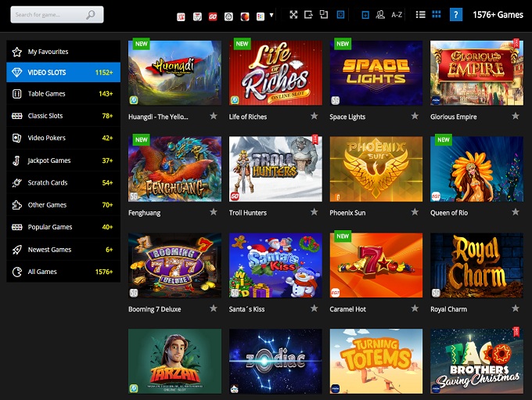Click the fullscreen expand icon in toolbar
The height and width of the screenshot is (400, 532).
click(x=293, y=15)
